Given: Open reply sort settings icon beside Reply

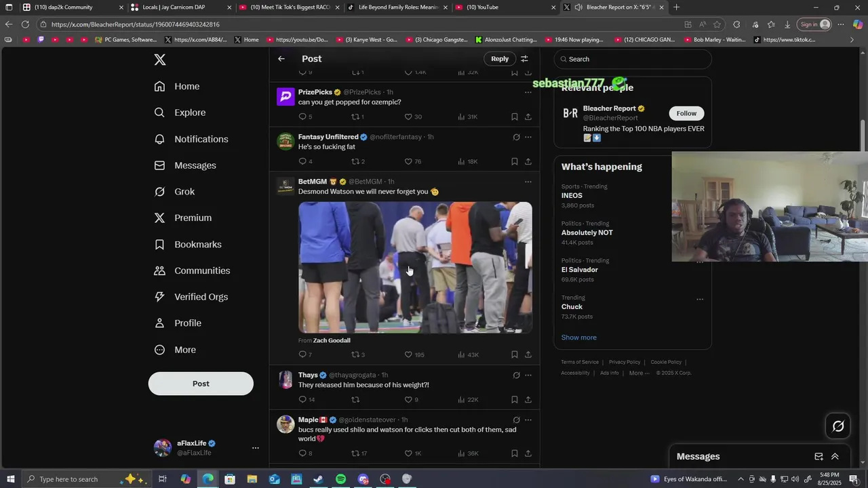Looking at the screenshot, I should [524, 59].
